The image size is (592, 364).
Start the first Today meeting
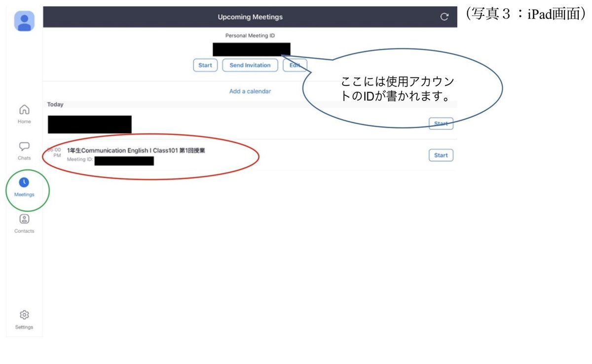click(x=441, y=123)
